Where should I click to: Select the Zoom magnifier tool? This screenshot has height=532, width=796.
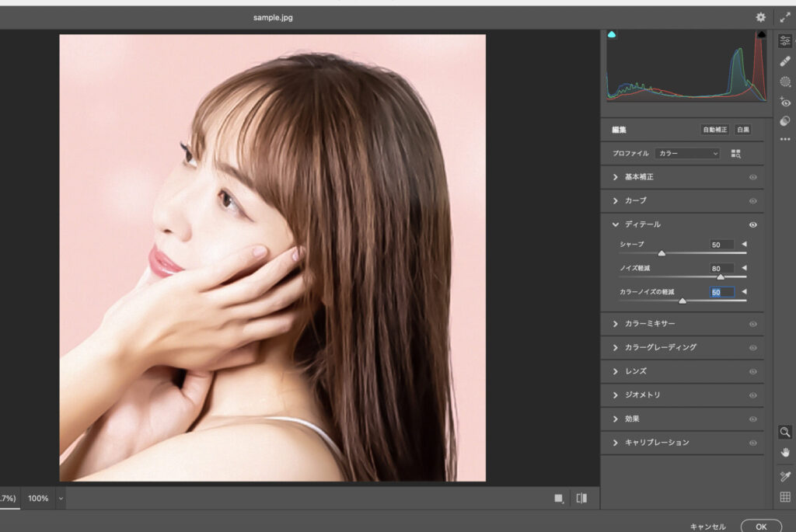click(785, 432)
